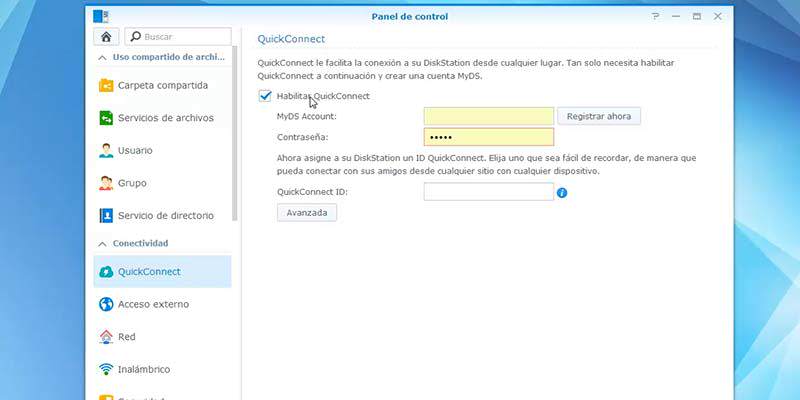Viewport: 800px width, 400px height.
Task: Select Grupo menu item
Action: [162, 183]
